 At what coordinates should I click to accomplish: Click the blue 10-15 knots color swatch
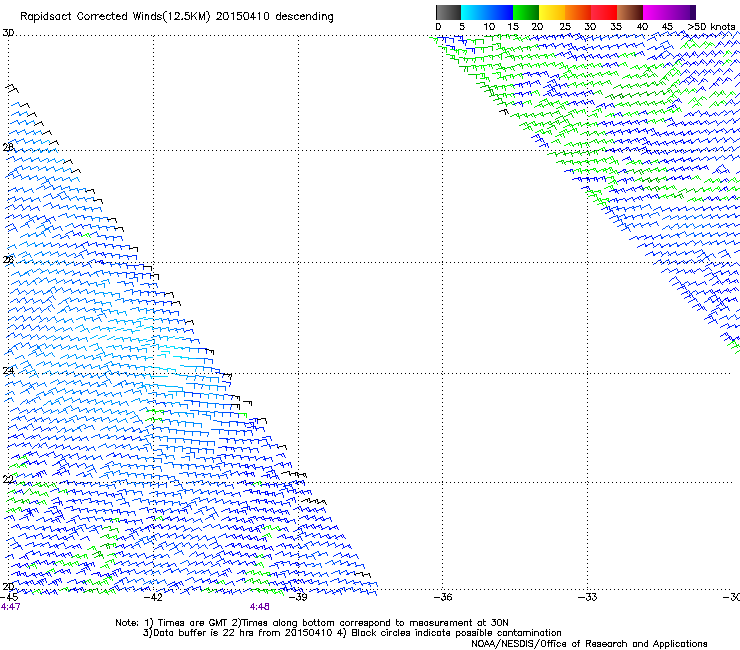click(500, 12)
